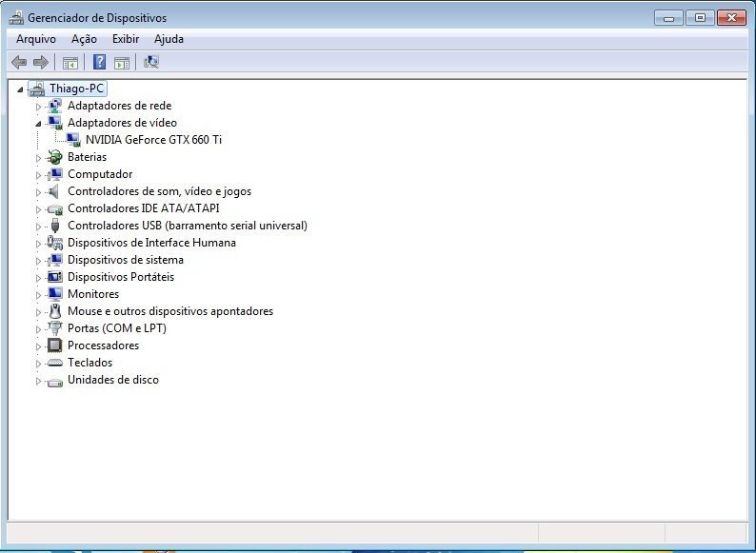
Task: Click the speaker icon for Controladores de som
Action: 54,191
